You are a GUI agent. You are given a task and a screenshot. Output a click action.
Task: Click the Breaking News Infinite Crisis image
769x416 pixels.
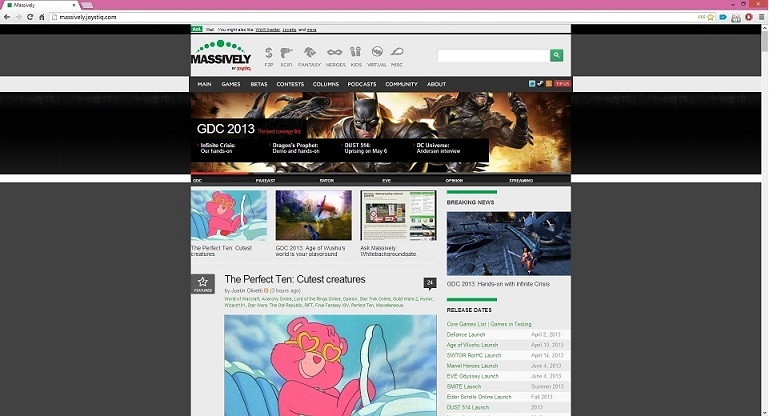point(509,243)
